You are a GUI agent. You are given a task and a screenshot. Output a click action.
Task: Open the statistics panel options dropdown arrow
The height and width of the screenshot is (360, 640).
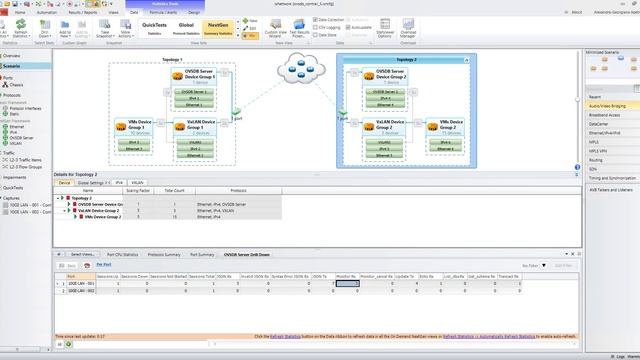tap(566, 254)
